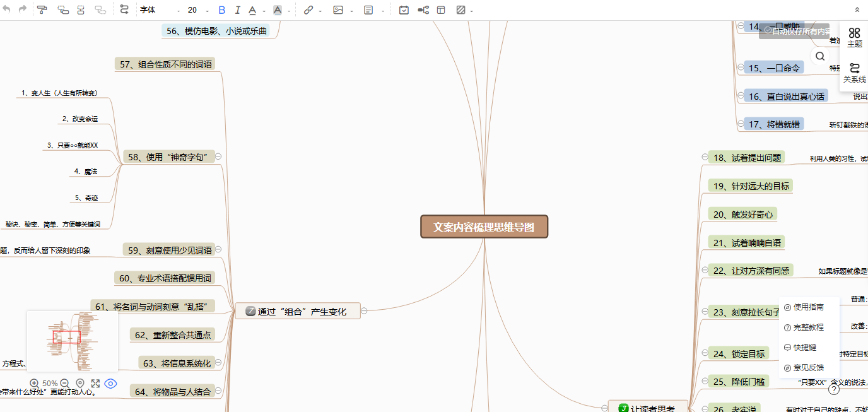Enter fullscreen with the expand icon
The image size is (868, 412).
click(95, 383)
